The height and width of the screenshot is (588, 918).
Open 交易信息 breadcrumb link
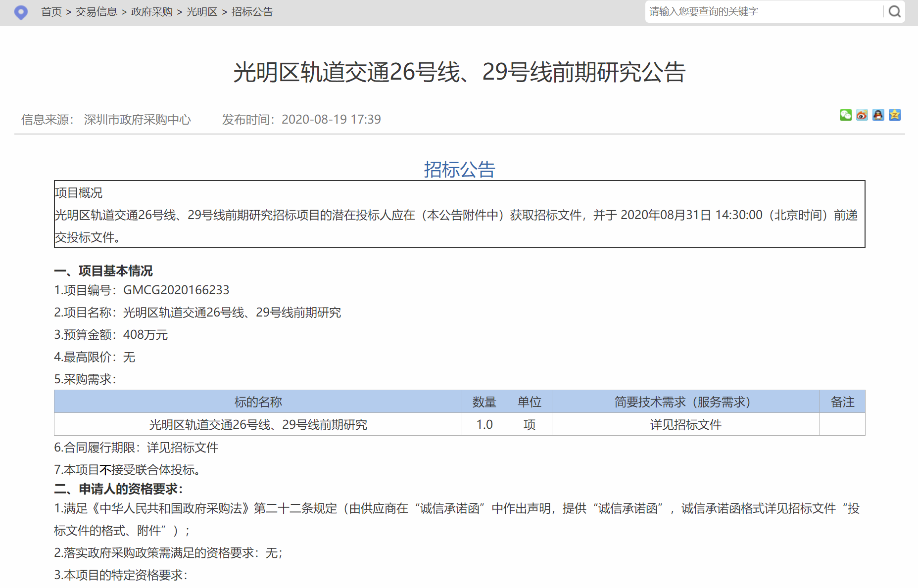[x=96, y=12]
